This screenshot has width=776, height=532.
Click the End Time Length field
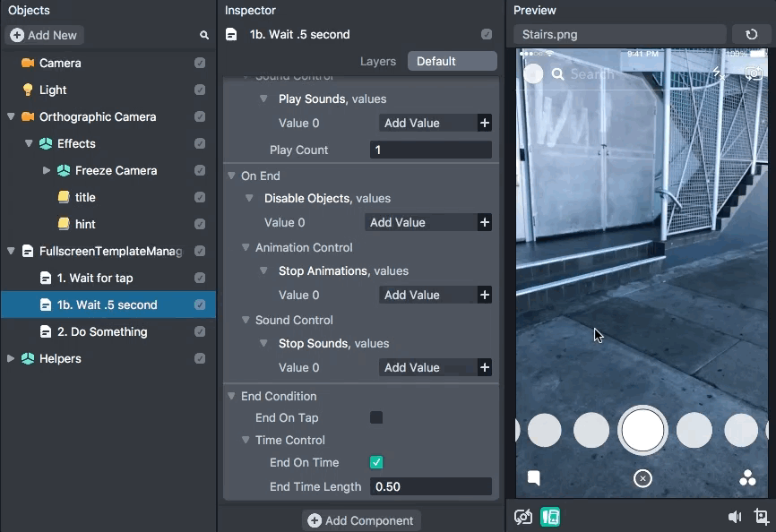(x=430, y=487)
